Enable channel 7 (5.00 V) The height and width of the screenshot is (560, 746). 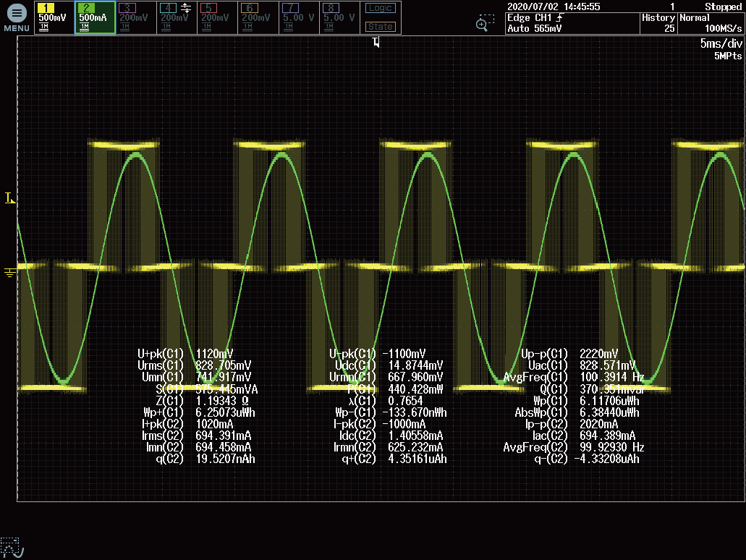299,17
